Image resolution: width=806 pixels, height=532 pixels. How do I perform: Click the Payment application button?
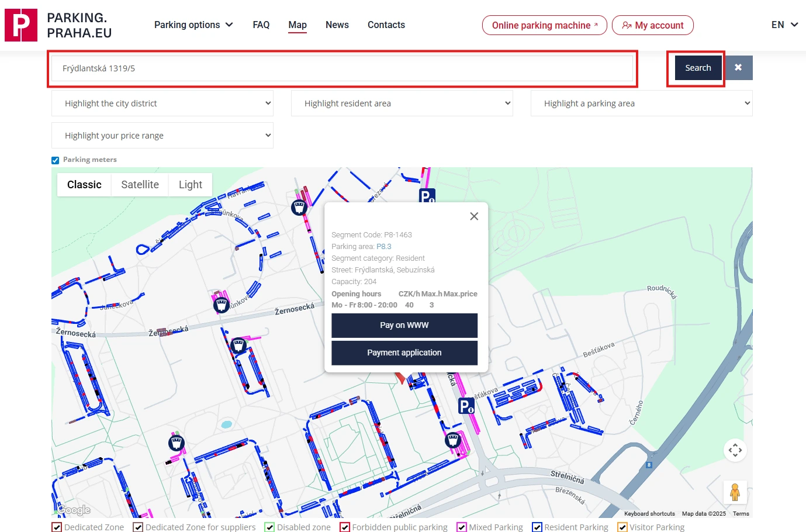404,353
